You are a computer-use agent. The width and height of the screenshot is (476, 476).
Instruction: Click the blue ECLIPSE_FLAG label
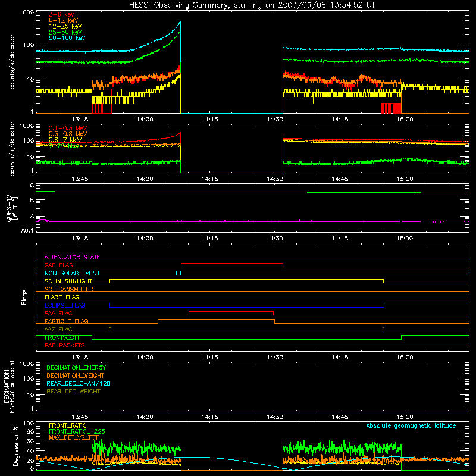tap(65, 305)
